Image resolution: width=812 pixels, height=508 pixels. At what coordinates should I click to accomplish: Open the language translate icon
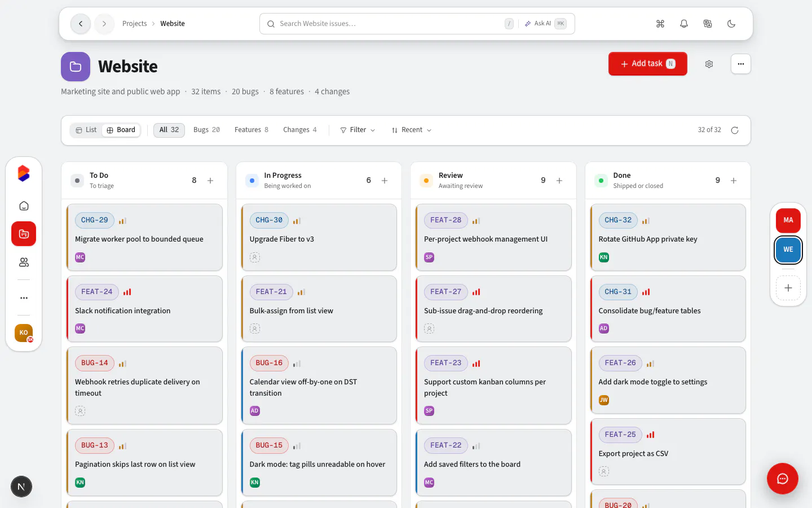coord(708,24)
